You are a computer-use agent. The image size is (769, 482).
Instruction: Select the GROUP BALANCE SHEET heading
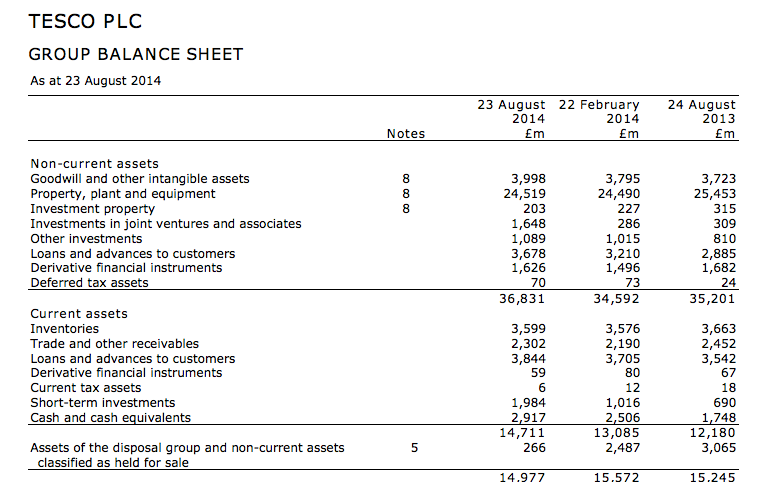click(136, 54)
